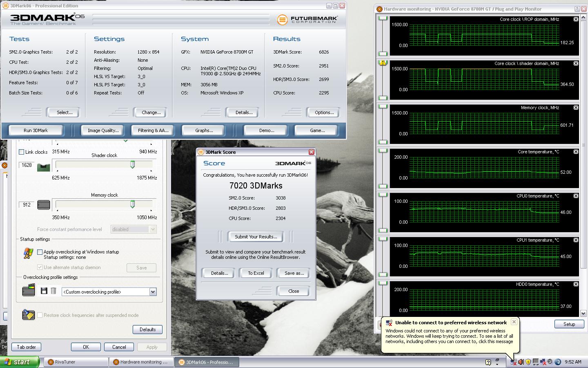Viewport: 588px width, 368px height.
Task: Close the Core temperature graph
Action: coord(576,152)
